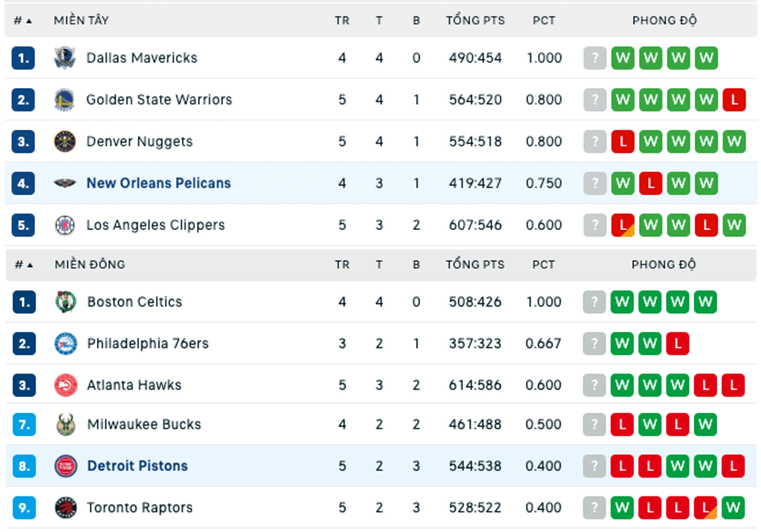The height and width of the screenshot is (532, 761).
Task: Click the Los Angeles Clippers logo
Action: tap(65, 225)
